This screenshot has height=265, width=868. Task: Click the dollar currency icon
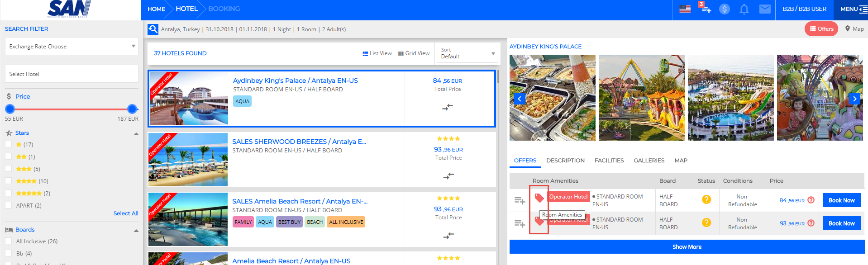724,9
